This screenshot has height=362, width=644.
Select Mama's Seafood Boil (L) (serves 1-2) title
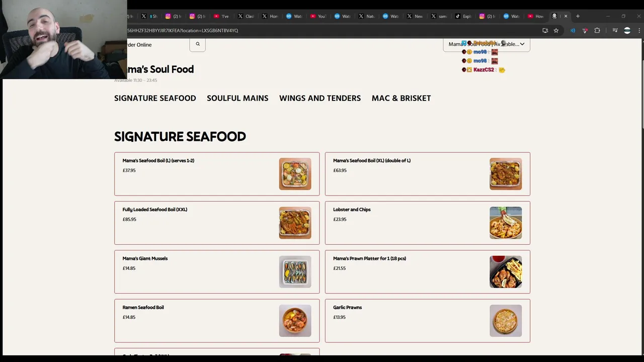click(x=158, y=161)
